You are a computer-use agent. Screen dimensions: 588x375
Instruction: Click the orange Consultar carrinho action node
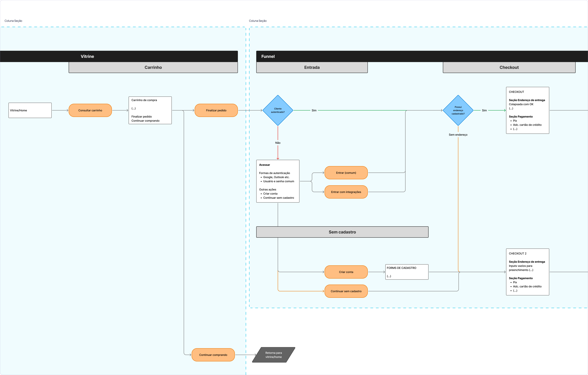click(90, 110)
